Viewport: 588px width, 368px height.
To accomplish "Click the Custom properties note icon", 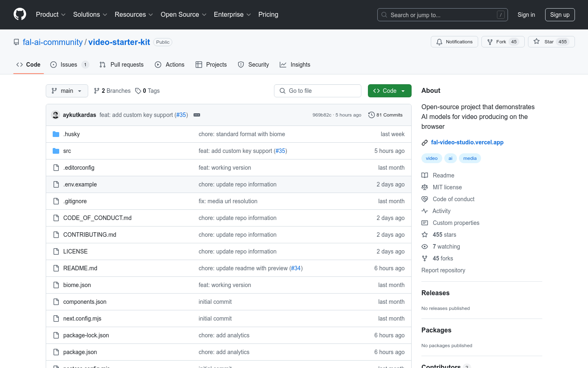I will (x=425, y=223).
